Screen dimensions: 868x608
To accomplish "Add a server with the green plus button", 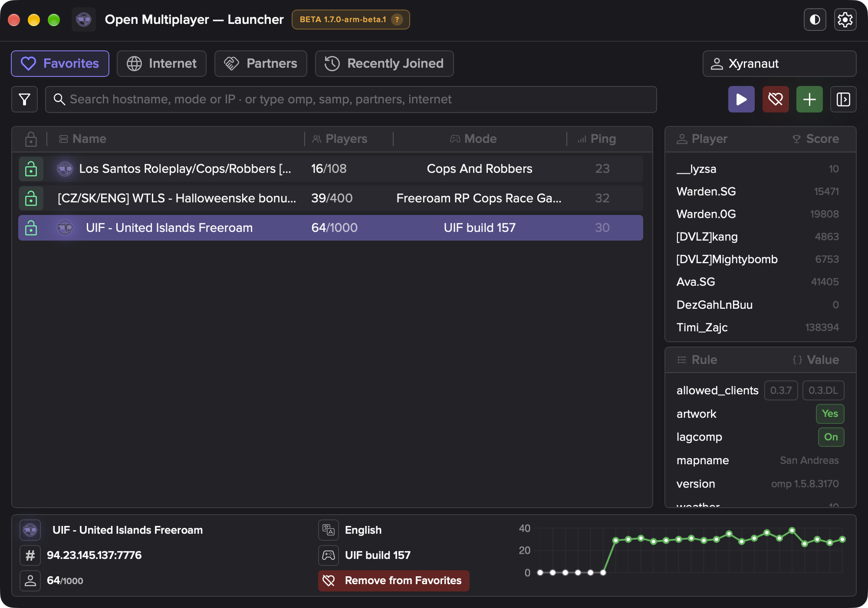I will (809, 99).
